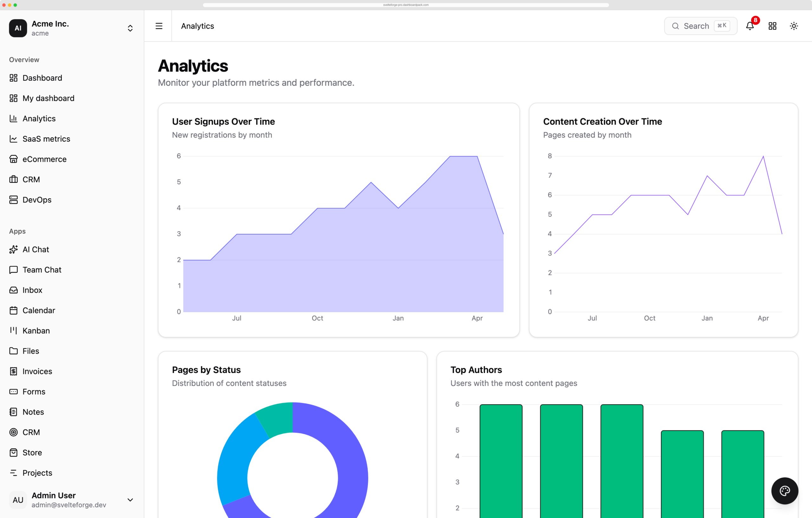Toggle light/dark mode sun icon
This screenshot has width=812, height=518.
point(794,26)
